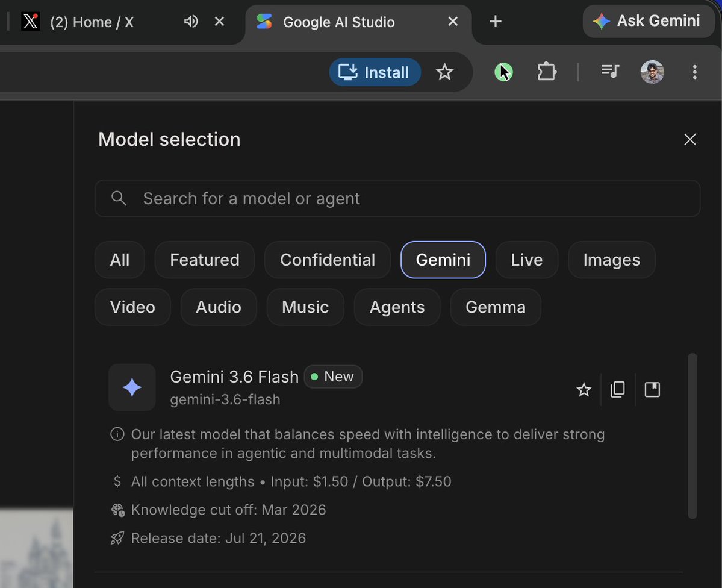The width and height of the screenshot is (722, 588).
Task: Switch to the Home / X tab
Action: 92,22
